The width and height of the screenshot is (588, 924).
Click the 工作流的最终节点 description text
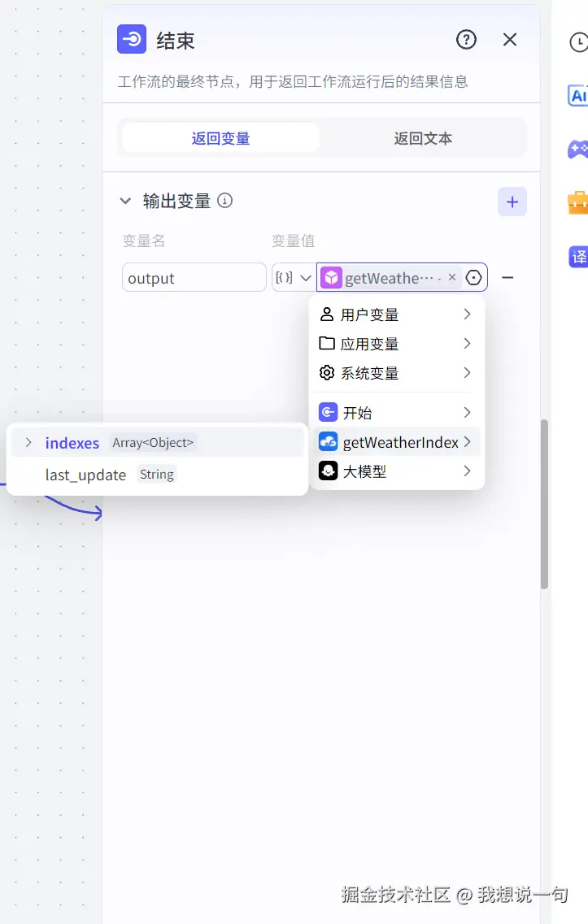click(293, 81)
